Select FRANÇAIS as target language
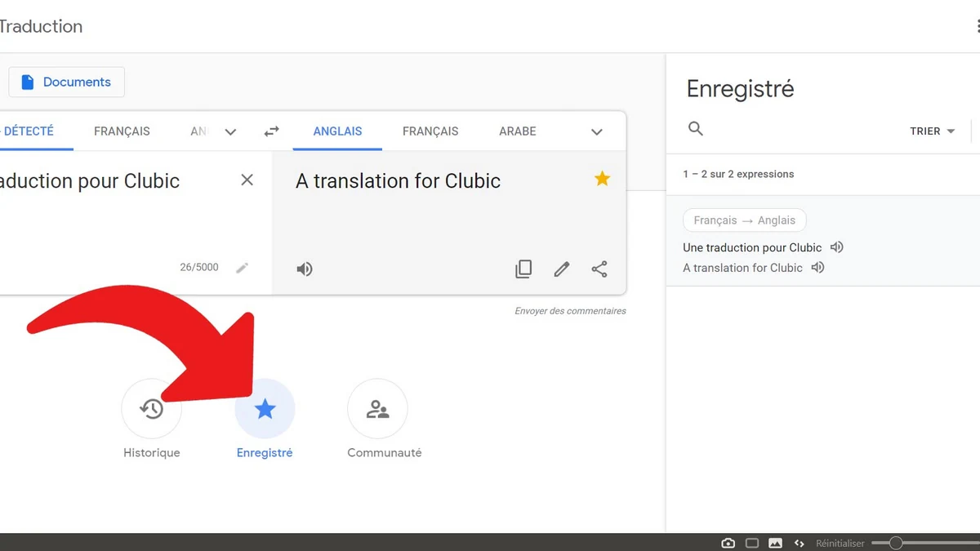Screen dimensions: 980x551 pos(430,131)
